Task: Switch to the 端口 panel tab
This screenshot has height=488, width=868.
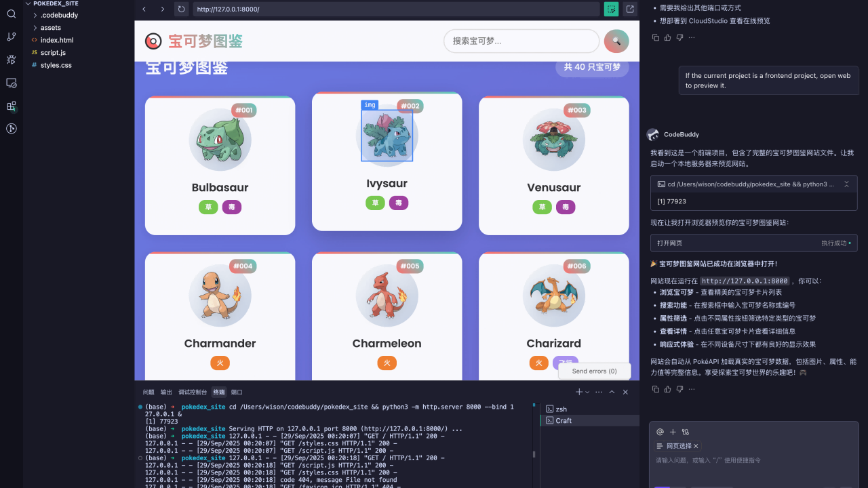Action: click(x=237, y=392)
